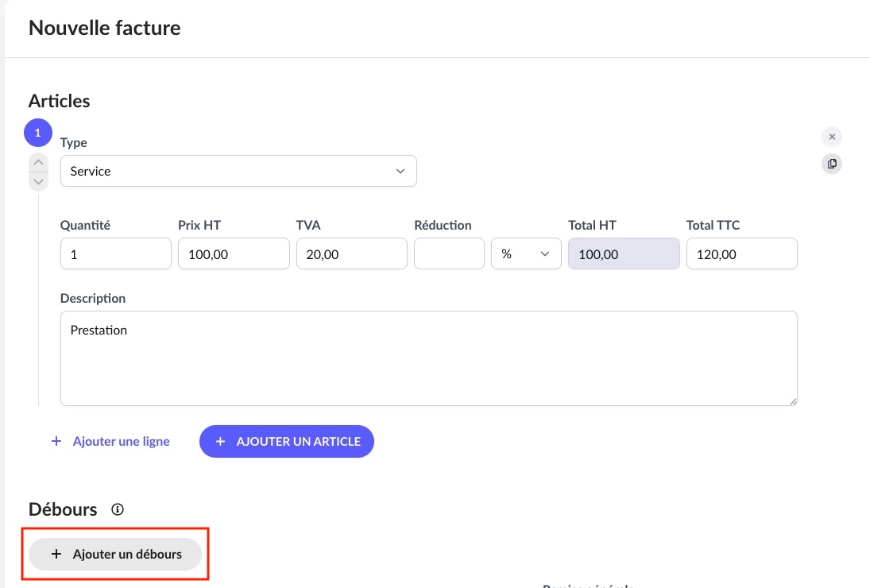Duplicate the article using the copy icon

832,164
